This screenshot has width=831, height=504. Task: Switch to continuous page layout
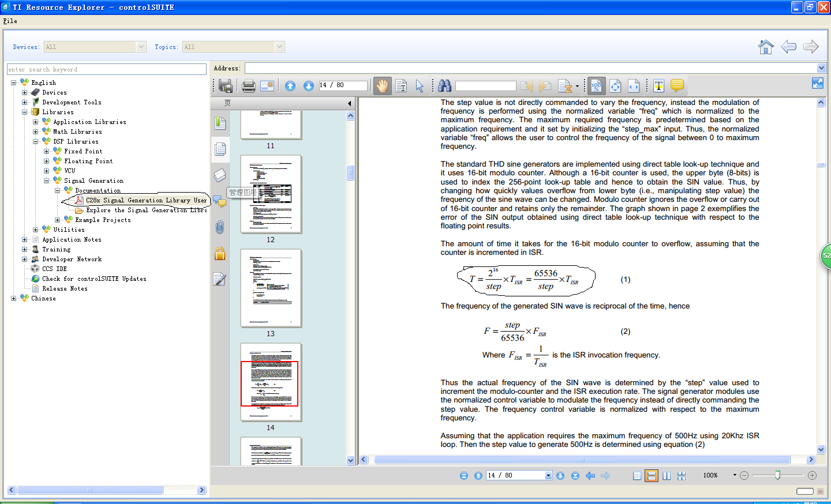(x=652, y=476)
